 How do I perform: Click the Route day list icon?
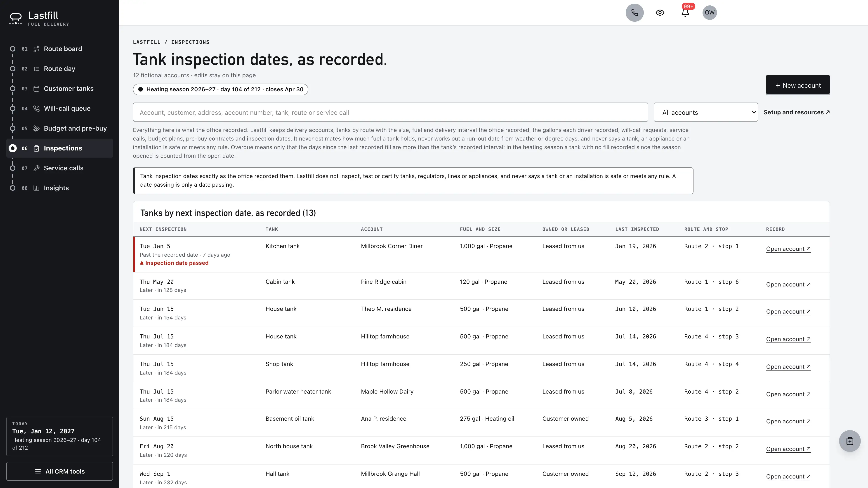(36, 69)
